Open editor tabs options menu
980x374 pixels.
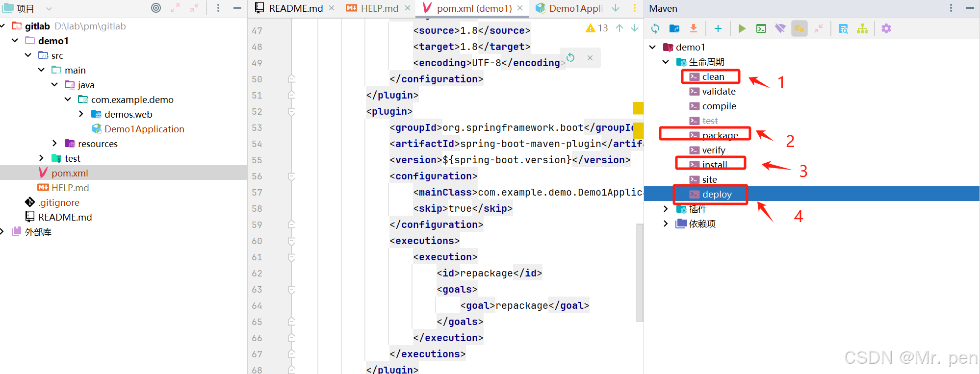(x=634, y=8)
